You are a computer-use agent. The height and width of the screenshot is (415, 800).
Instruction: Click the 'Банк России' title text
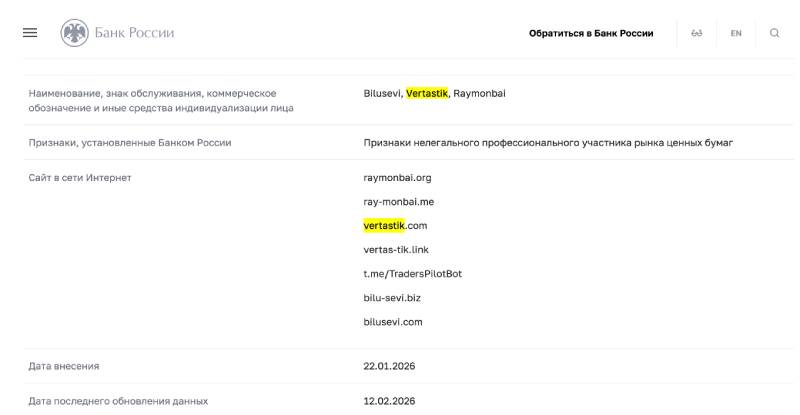point(134,33)
